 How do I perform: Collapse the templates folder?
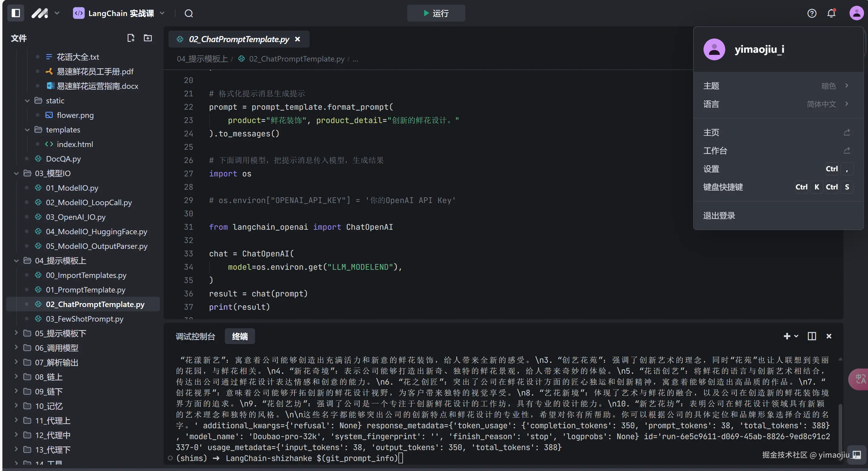pos(27,129)
